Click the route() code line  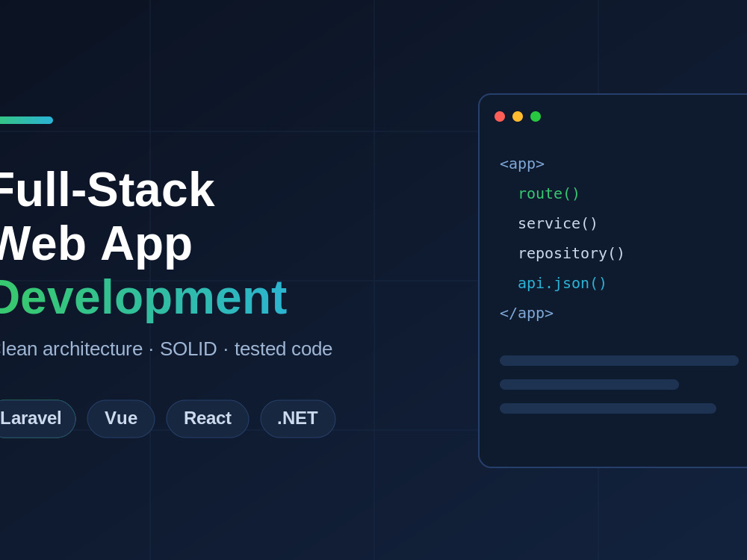[x=548, y=193]
